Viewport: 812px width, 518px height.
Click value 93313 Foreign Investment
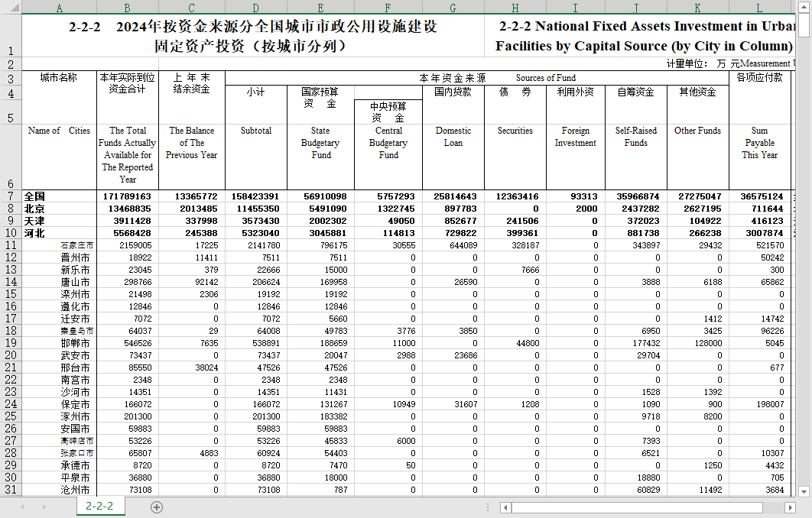point(575,196)
